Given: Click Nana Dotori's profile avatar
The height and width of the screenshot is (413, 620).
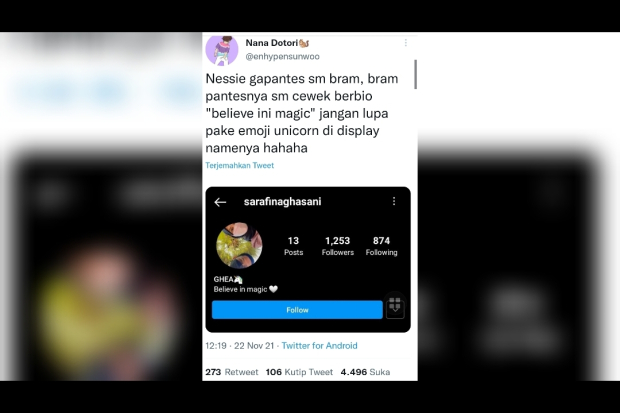Looking at the screenshot, I should coord(222,50).
